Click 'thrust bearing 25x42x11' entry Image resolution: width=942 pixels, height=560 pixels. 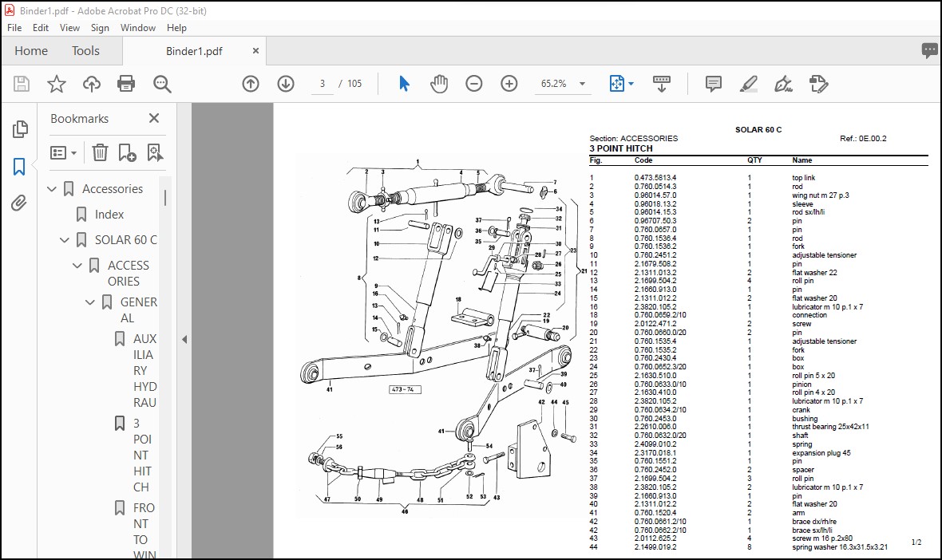tap(830, 427)
